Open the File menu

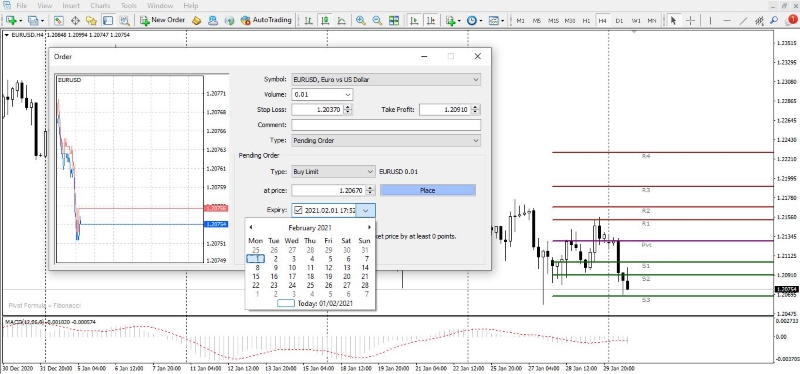point(21,6)
